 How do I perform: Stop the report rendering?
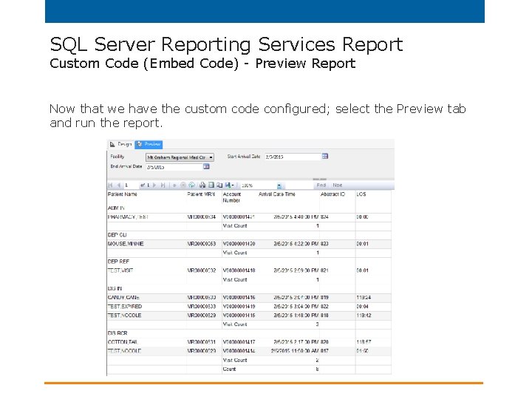point(183,185)
